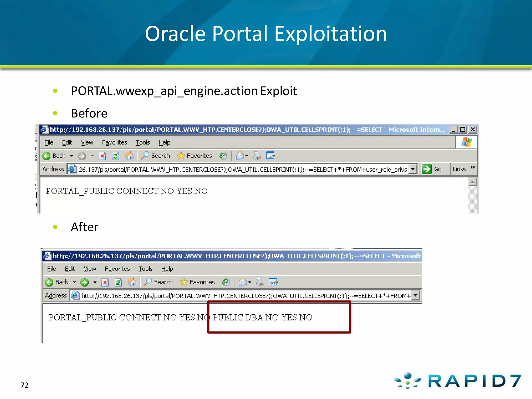Click Favorites star in After browser toolbar
Image resolution: width=532 pixels, height=399 pixels.
183,282
